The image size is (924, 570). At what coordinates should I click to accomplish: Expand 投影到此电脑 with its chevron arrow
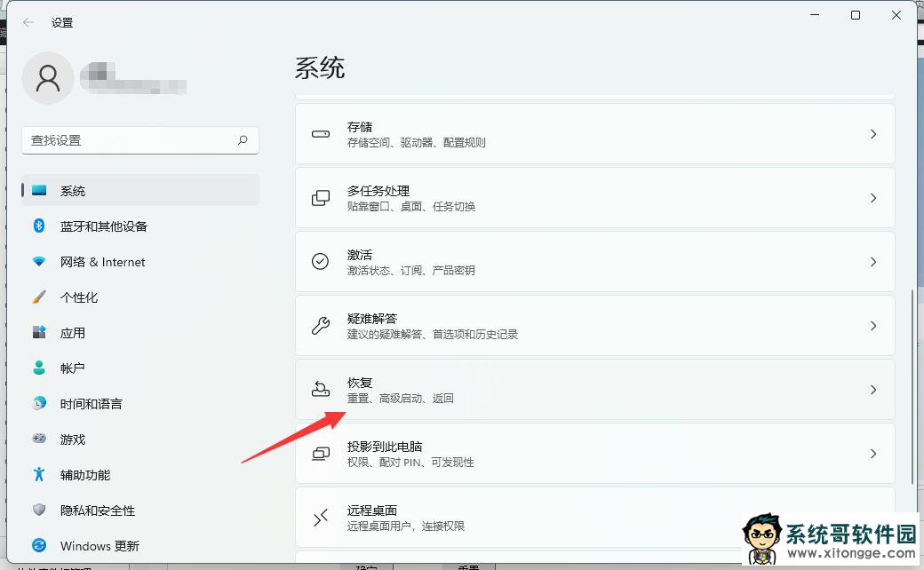873,454
